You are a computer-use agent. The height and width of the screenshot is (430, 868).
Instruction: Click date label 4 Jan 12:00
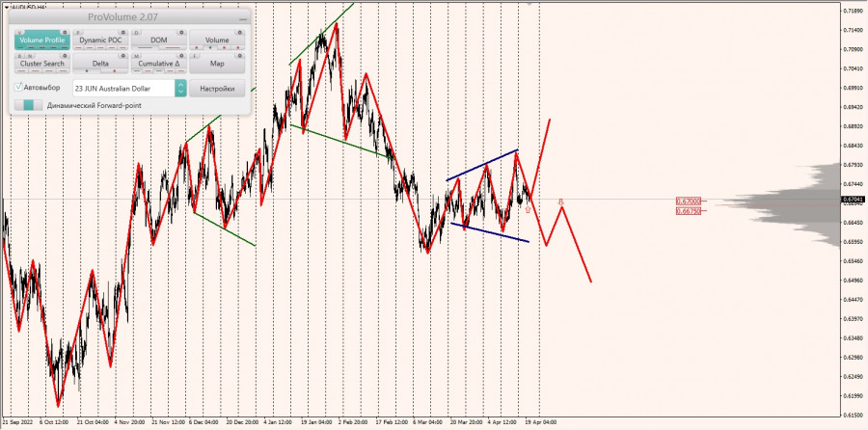[280, 421]
